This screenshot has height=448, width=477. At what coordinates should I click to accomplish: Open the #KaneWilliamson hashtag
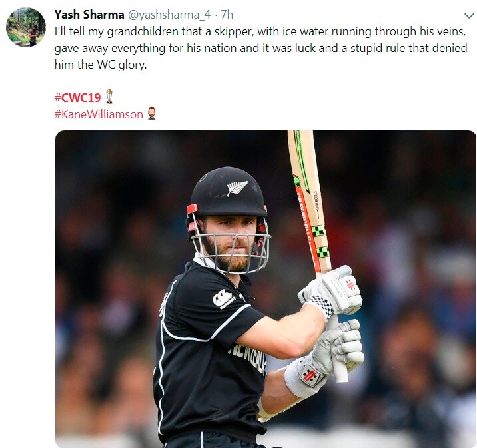99,114
